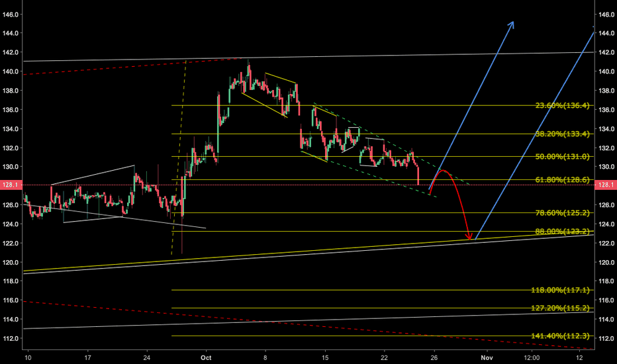This screenshot has height=364, width=617.
Task: Click 134.0 on the left price axis
Action: (x=11, y=128)
